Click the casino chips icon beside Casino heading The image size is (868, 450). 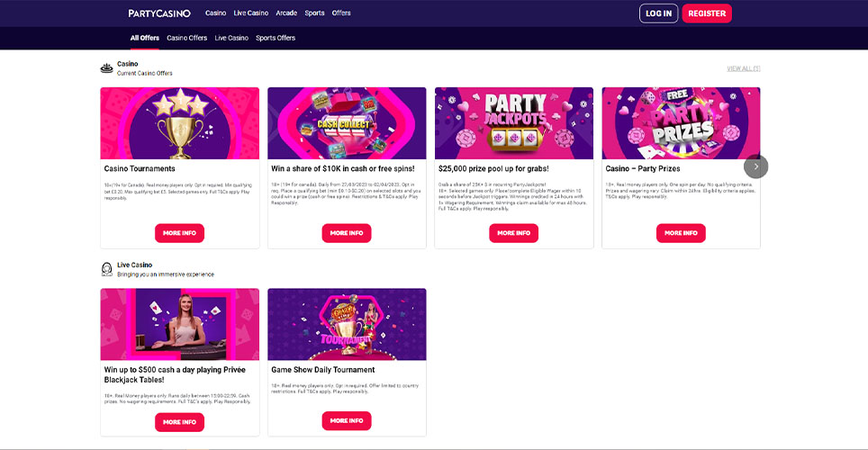click(x=106, y=68)
